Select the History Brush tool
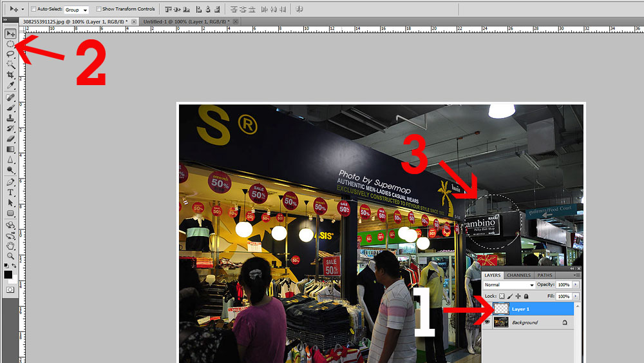The image size is (644, 363). point(10,128)
